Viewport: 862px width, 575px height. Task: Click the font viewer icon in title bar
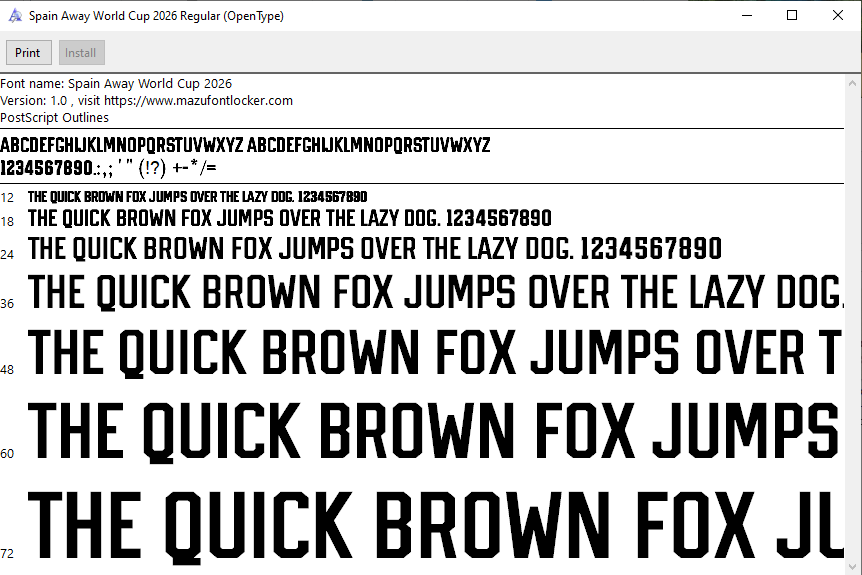tap(15, 16)
